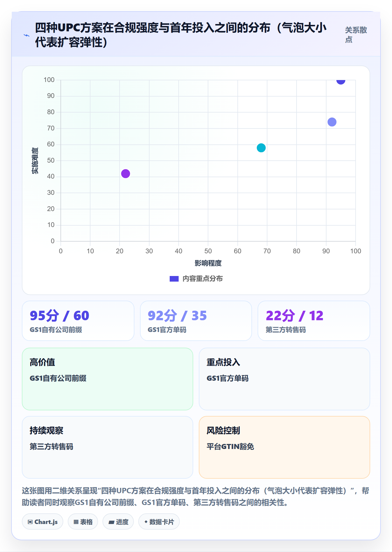Click the y-axis tick label 70

pos(51,128)
